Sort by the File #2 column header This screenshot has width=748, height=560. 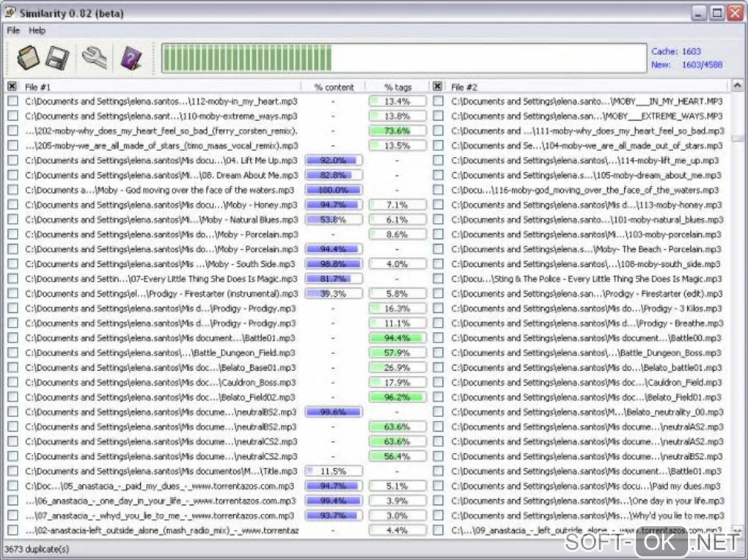587,86
